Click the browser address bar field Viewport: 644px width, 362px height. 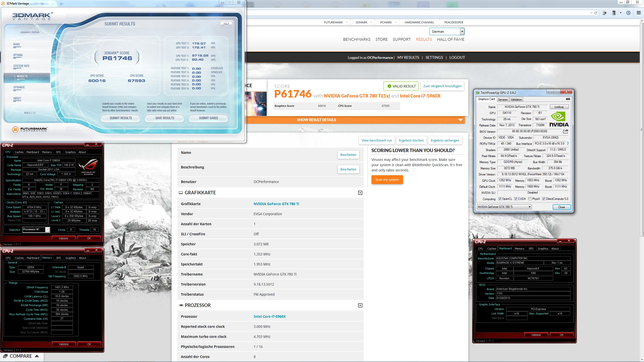click(418, 13)
